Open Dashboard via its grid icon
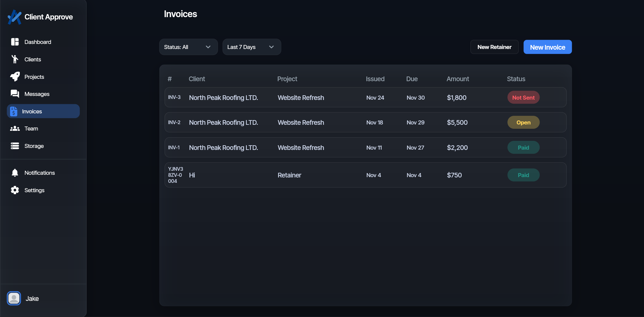This screenshot has width=644, height=317. point(15,42)
